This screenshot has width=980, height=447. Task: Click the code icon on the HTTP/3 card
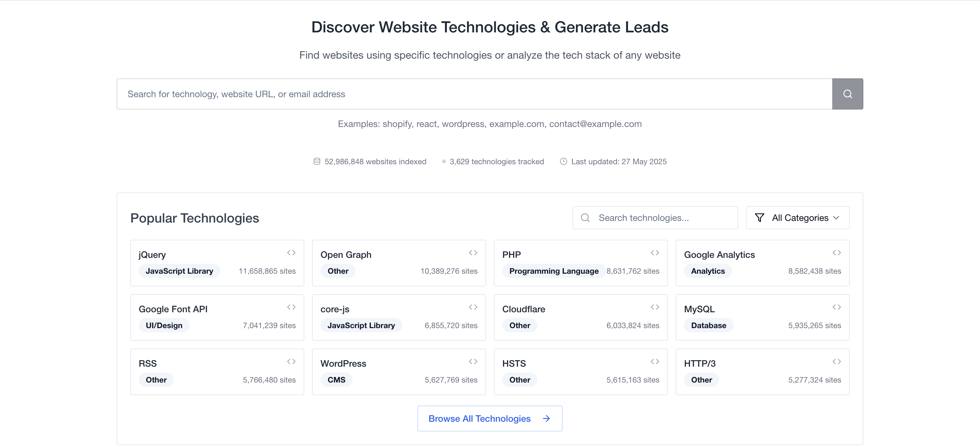point(836,361)
